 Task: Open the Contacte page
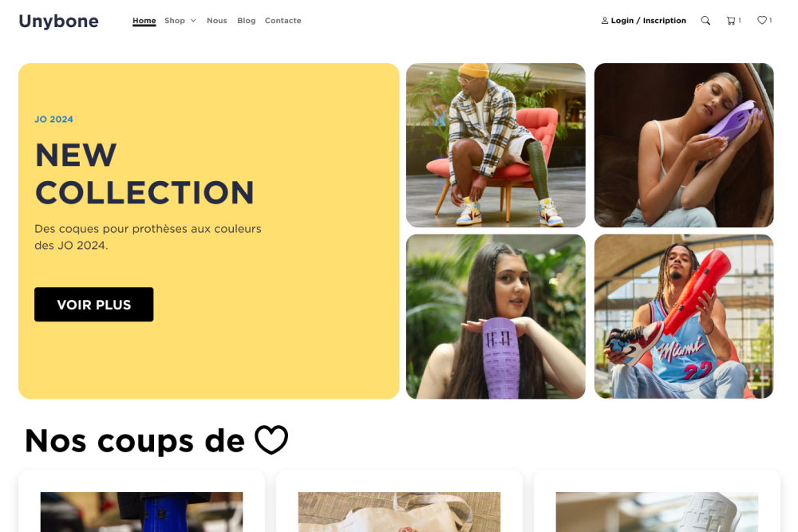(283, 21)
